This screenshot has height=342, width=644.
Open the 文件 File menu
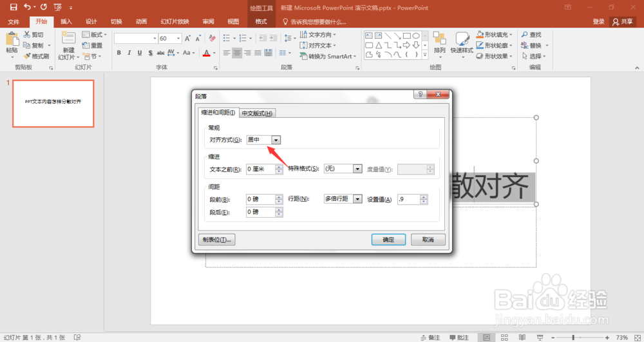point(14,22)
